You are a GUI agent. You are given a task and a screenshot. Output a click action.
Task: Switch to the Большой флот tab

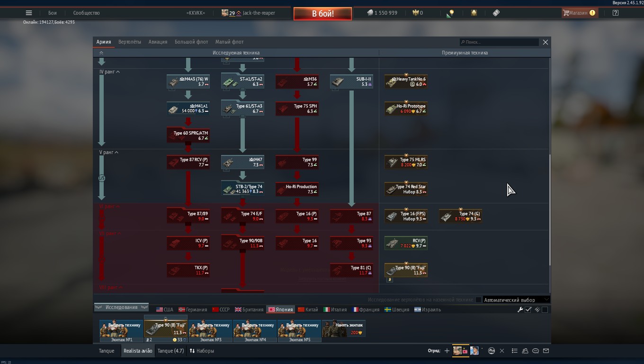coord(191,42)
